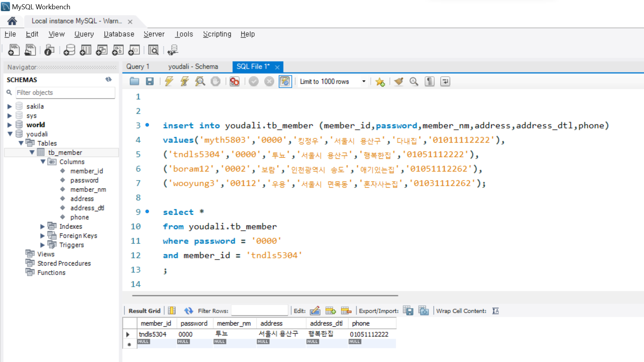Expand the Indexes node

click(x=43, y=226)
